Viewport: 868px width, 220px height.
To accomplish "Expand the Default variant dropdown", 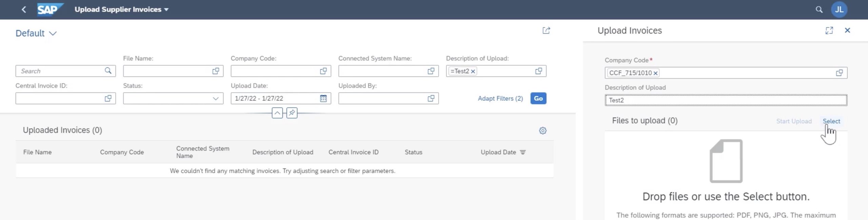I will click(x=53, y=34).
